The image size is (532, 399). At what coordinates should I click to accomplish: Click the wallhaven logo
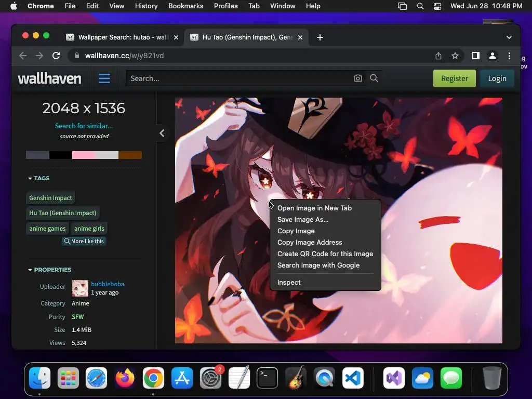49,78
